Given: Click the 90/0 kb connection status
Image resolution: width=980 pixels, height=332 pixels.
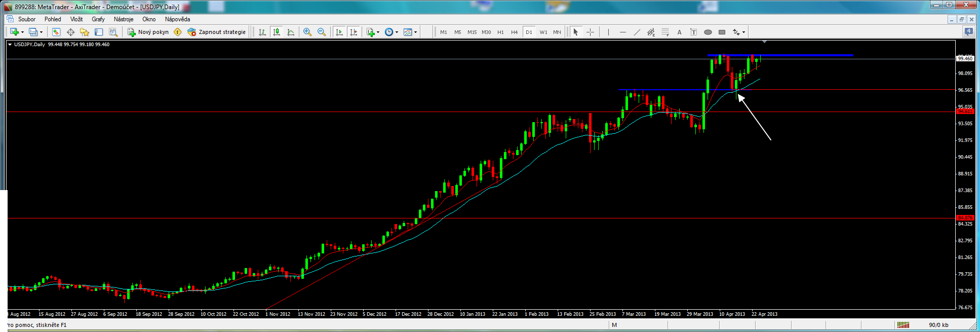Looking at the screenshot, I should click(x=938, y=325).
